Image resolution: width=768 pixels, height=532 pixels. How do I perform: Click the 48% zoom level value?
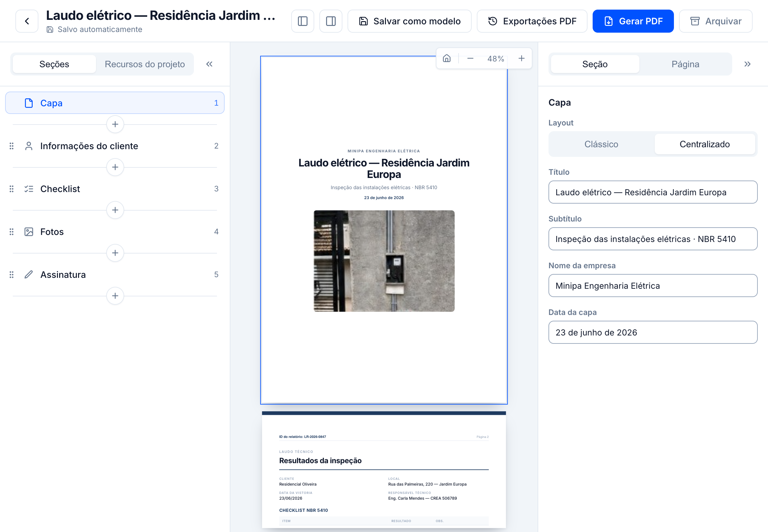[495, 59]
